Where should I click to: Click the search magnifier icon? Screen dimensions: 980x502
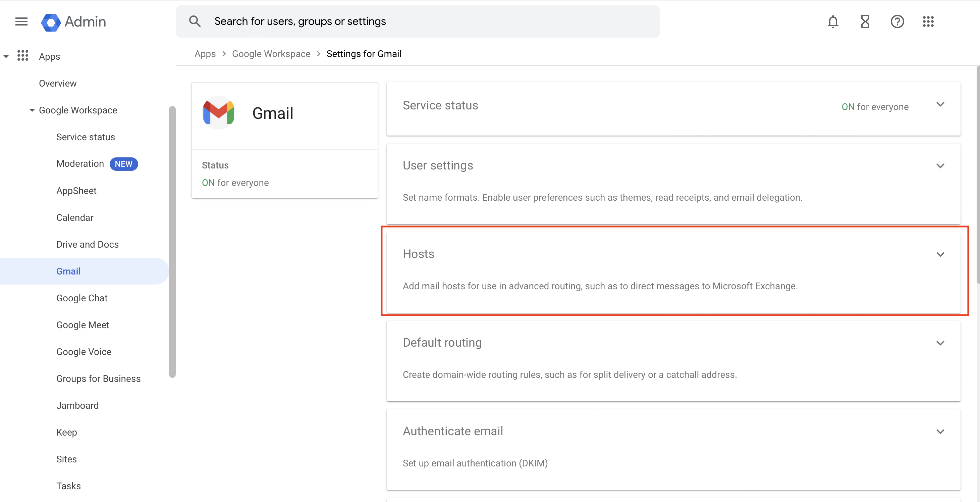pyautogui.click(x=195, y=21)
